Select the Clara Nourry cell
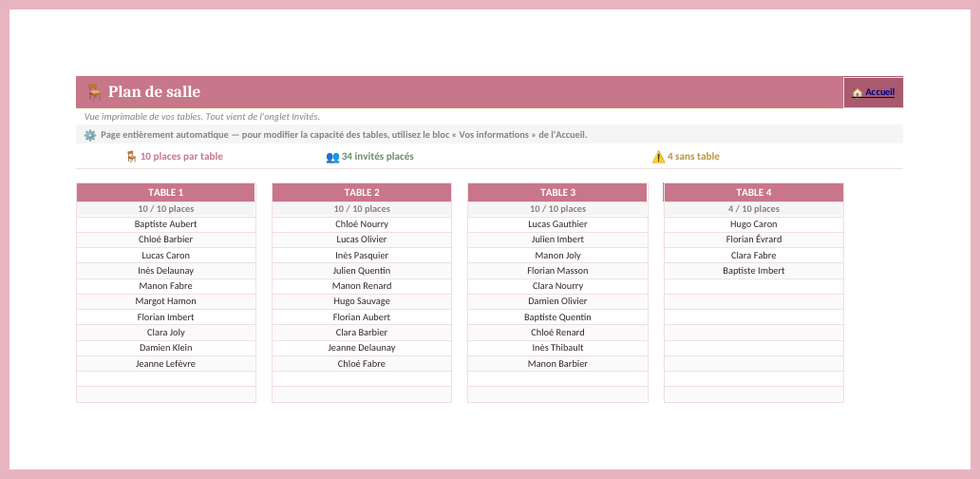The width and height of the screenshot is (980, 479). (x=557, y=286)
